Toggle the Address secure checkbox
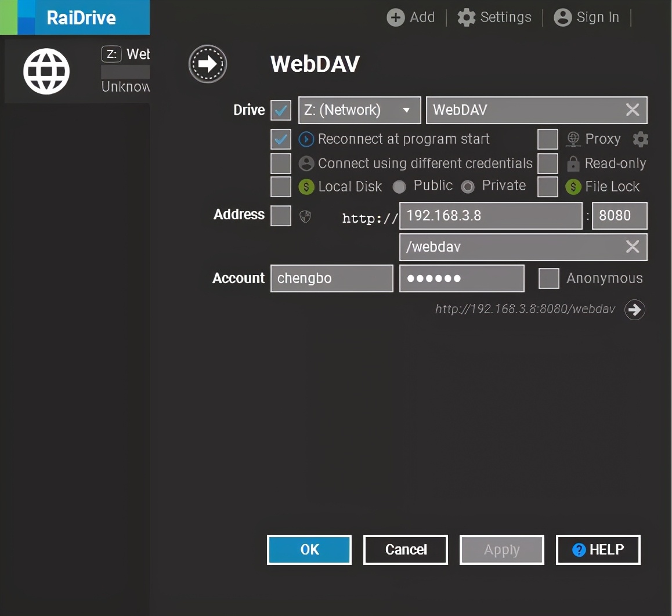The width and height of the screenshot is (672, 616). click(x=281, y=215)
